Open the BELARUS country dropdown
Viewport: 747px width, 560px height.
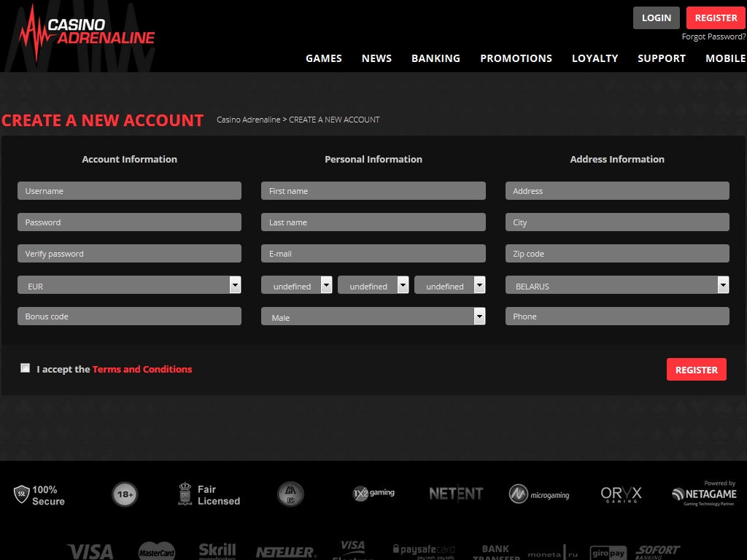(616, 285)
